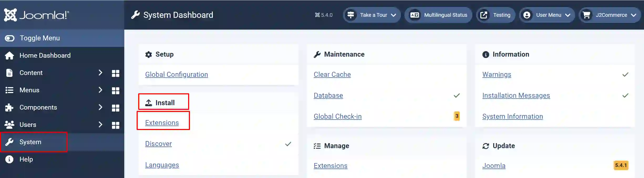Image resolution: width=644 pixels, height=178 pixels.
Task: Expand the Menus submenu chevron
Action: pos(100,90)
